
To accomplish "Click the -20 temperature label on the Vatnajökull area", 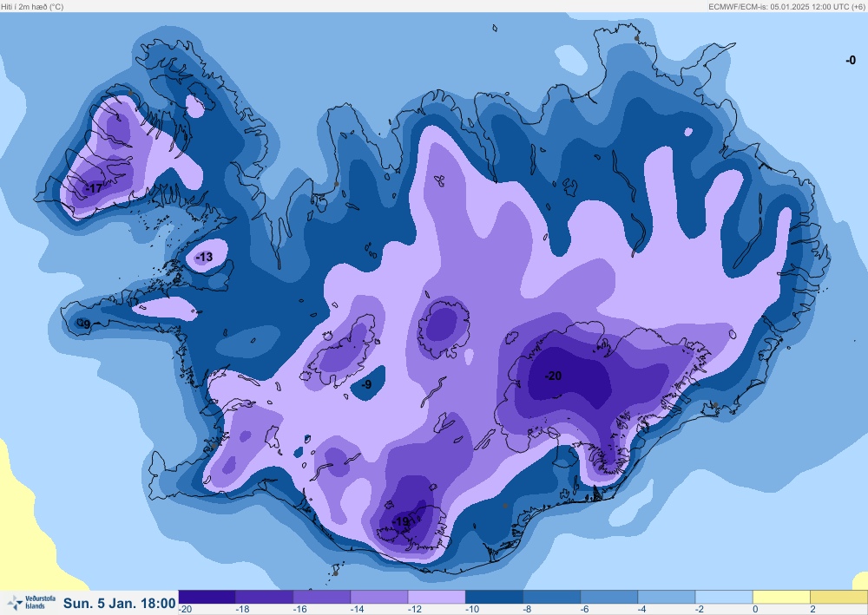I will (x=553, y=376).
